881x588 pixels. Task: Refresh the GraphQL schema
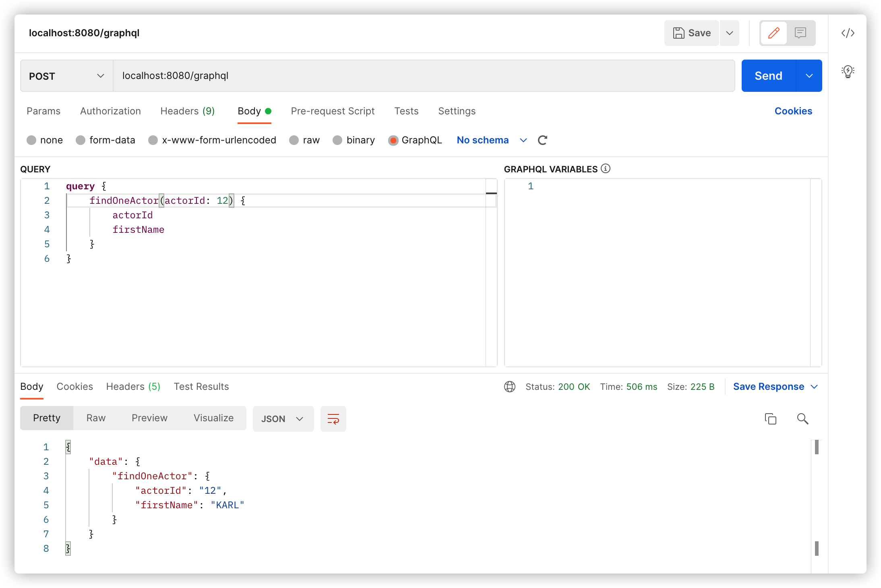542,140
